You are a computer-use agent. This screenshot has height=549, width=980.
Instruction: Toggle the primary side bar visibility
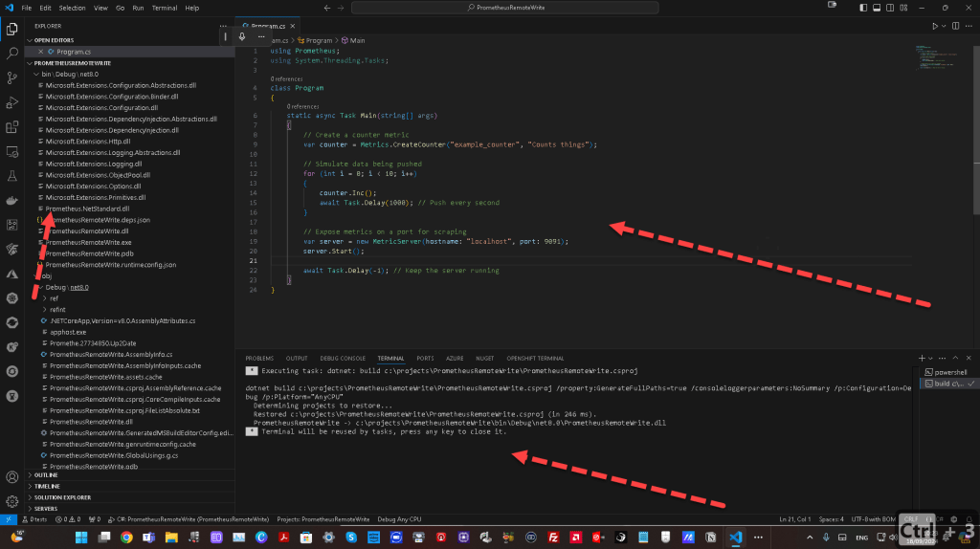(x=863, y=8)
